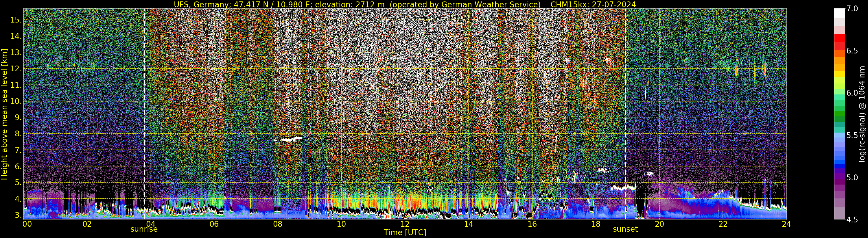Click the "08" time axis tick label
This screenshot has width=868, height=238.
click(278, 224)
